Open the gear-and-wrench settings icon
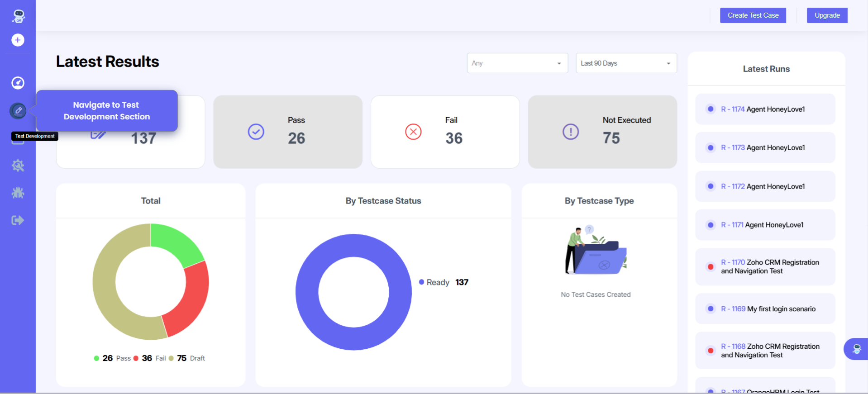Screen dimensions: 868x394 tap(18, 166)
